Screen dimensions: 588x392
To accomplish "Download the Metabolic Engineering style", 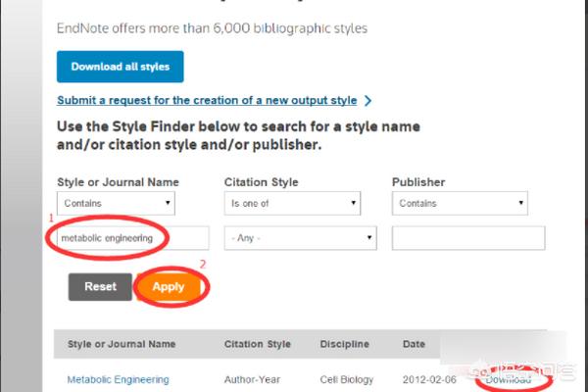I will tap(509, 379).
